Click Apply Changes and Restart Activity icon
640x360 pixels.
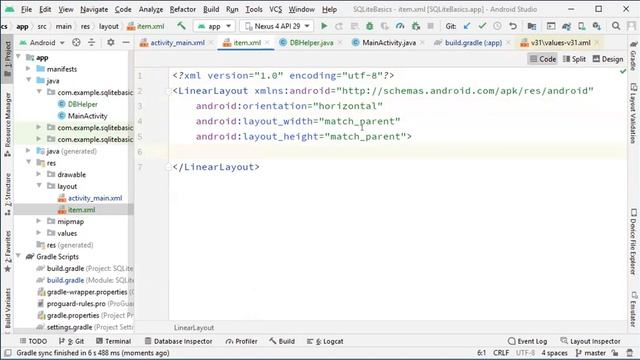coord(339,26)
